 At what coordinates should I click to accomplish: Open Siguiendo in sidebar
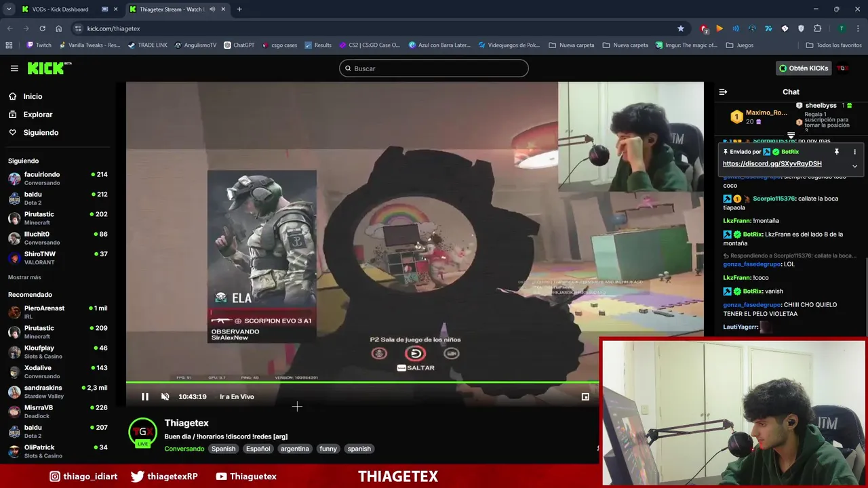point(34,132)
